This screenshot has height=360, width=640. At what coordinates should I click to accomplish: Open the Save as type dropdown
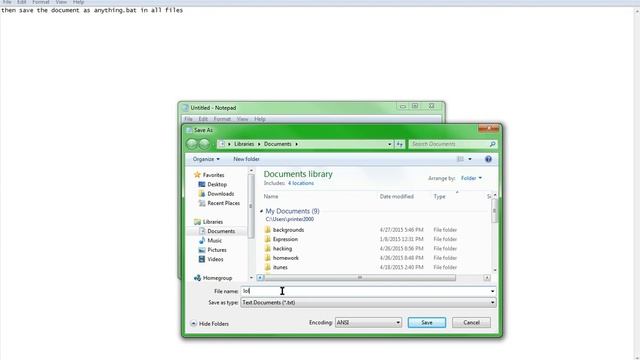coord(368,302)
